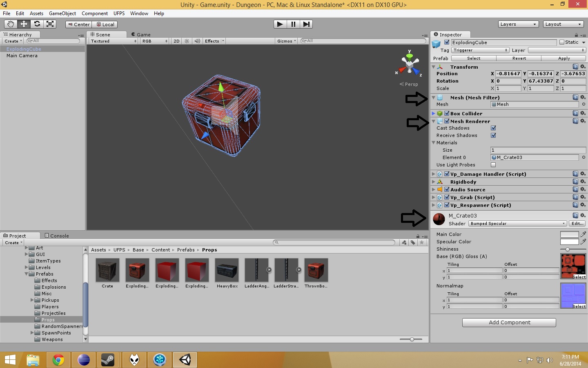Disable Vp_Damage Handler script checkbox
The height and width of the screenshot is (368, 588).
[447, 174]
